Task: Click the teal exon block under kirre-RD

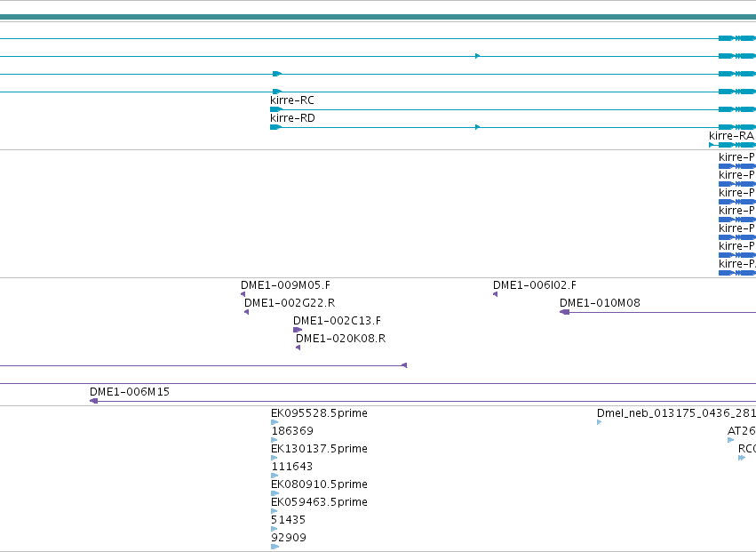Action: tap(275, 127)
